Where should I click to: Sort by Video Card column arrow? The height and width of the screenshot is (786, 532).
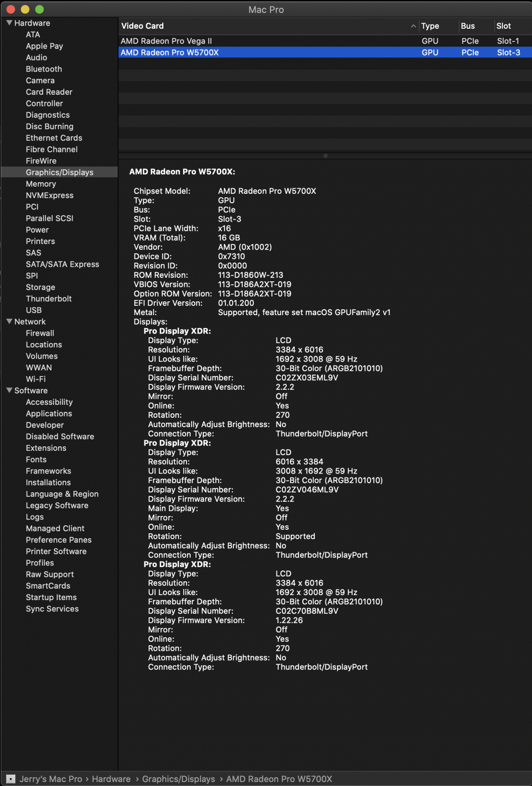coord(413,26)
